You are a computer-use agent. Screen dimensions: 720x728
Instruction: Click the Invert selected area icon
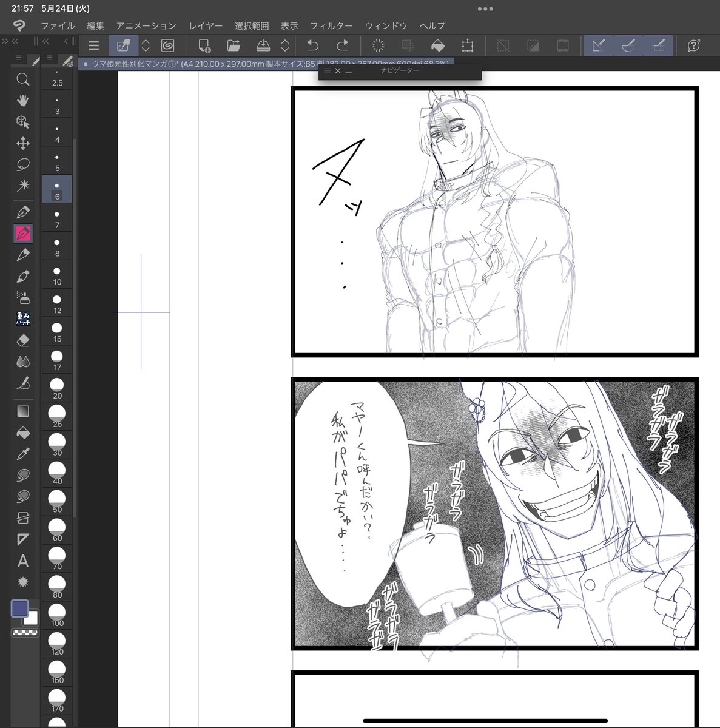click(x=533, y=45)
